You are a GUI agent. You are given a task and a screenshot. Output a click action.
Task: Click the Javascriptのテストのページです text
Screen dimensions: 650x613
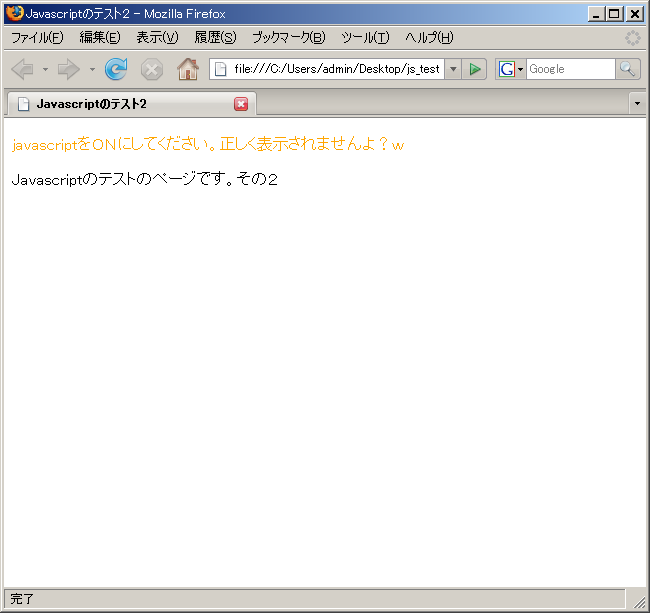(145, 179)
